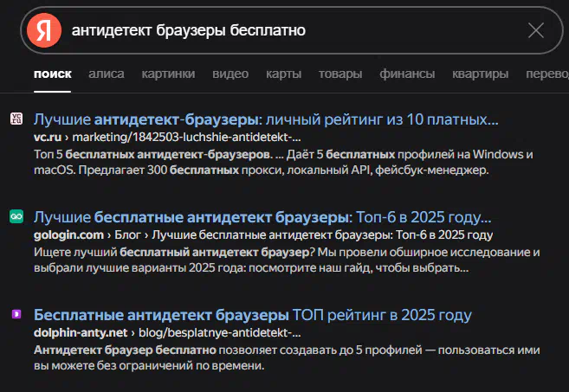Open result 'Бесплатные антидетект браузеры ТОП рейтинг'
Image resolution: width=569 pixels, height=392 pixels.
(x=253, y=315)
